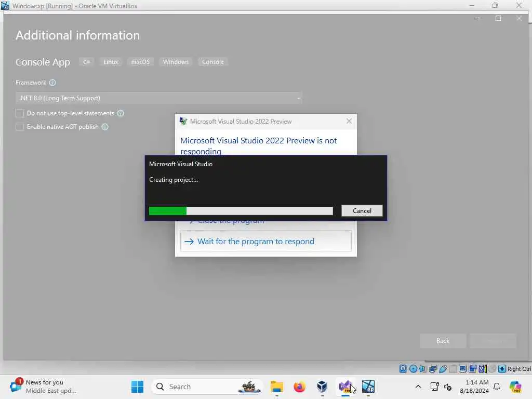Close the not responding dialog with X
This screenshot has width=532, height=399.
coord(349,121)
